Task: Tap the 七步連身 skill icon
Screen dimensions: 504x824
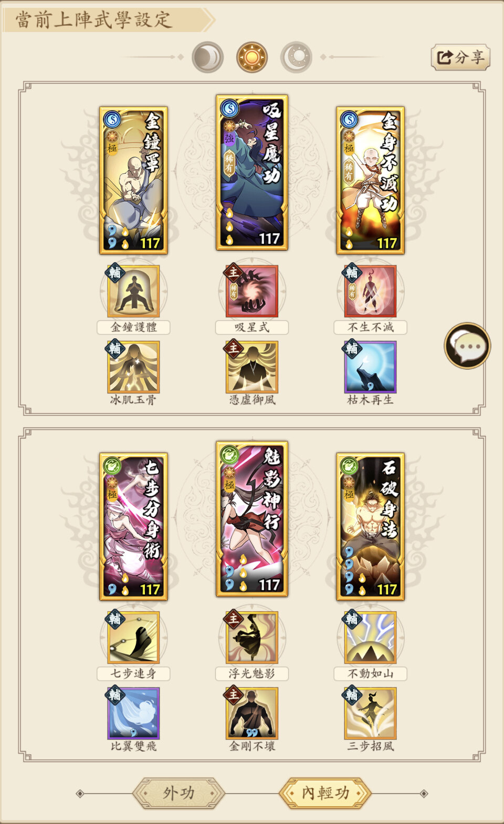Action: [134, 638]
